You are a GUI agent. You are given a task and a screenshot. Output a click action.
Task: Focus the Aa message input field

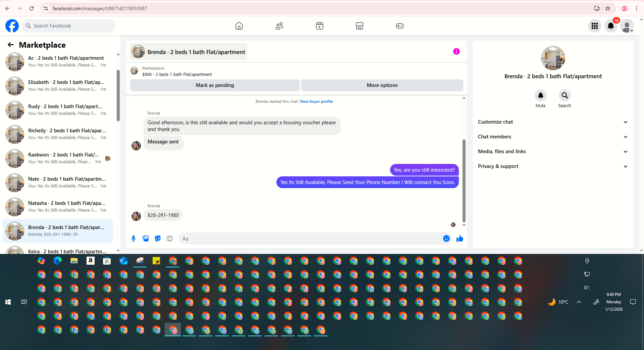pyautogui.click(x=311, y=239)
